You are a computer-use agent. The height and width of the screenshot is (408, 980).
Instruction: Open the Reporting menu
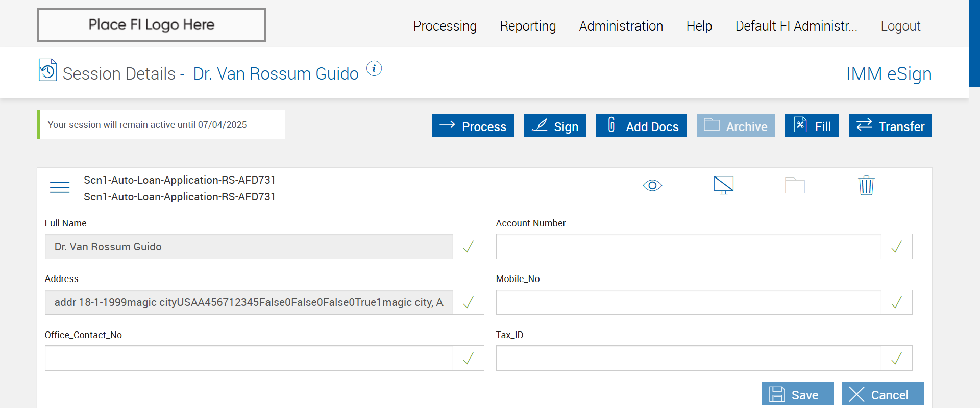coord(528,26)
